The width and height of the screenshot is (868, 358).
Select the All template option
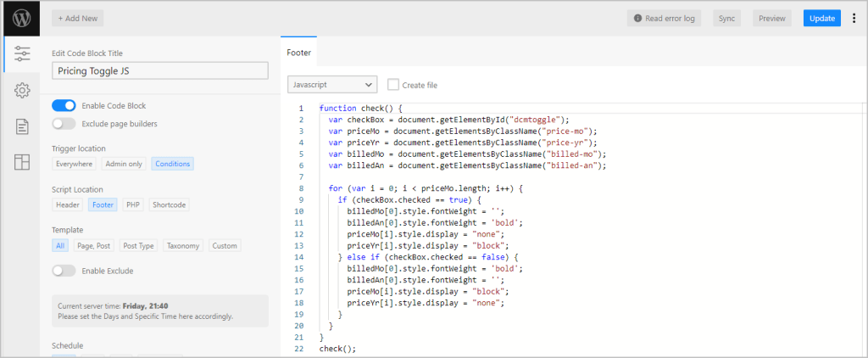tap(60, 245)
